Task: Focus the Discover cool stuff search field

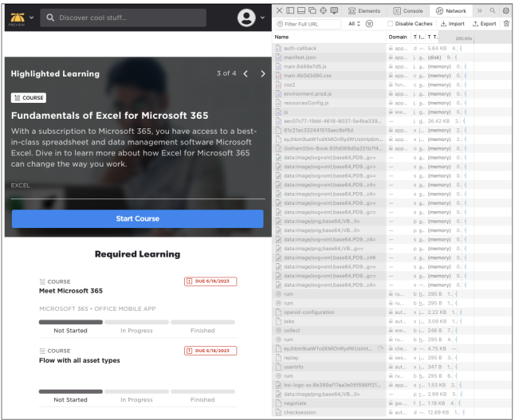Action: [123, 18]
